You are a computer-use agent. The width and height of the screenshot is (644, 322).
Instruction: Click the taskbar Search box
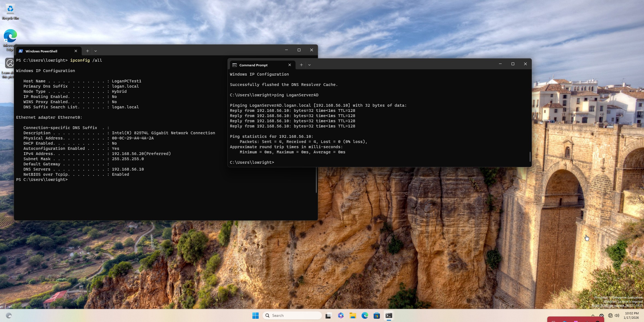292,315
